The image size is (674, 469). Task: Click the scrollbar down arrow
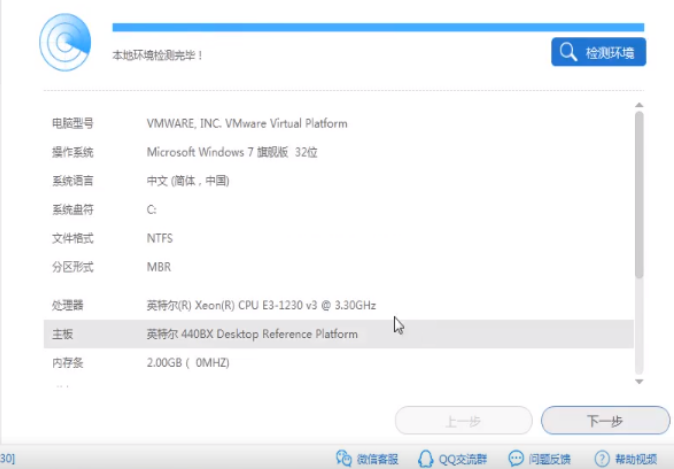pyautogui.click(x=639, y=381)
